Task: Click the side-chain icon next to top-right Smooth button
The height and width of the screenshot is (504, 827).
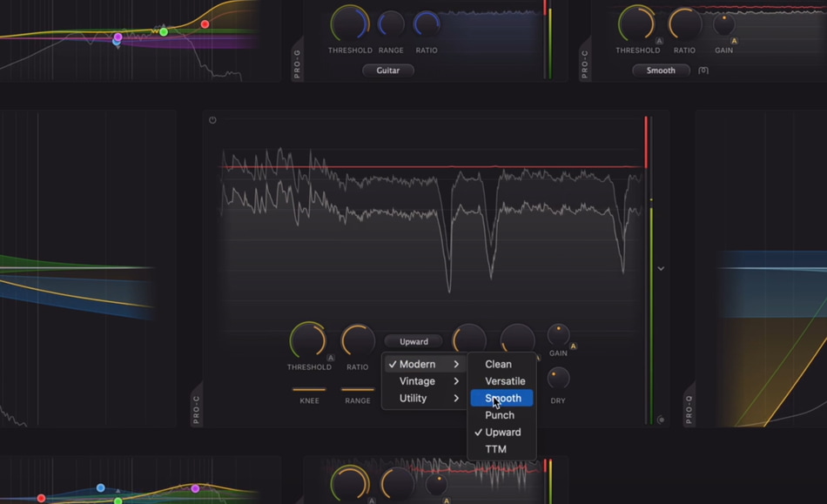Action: (x=703, y=71)
